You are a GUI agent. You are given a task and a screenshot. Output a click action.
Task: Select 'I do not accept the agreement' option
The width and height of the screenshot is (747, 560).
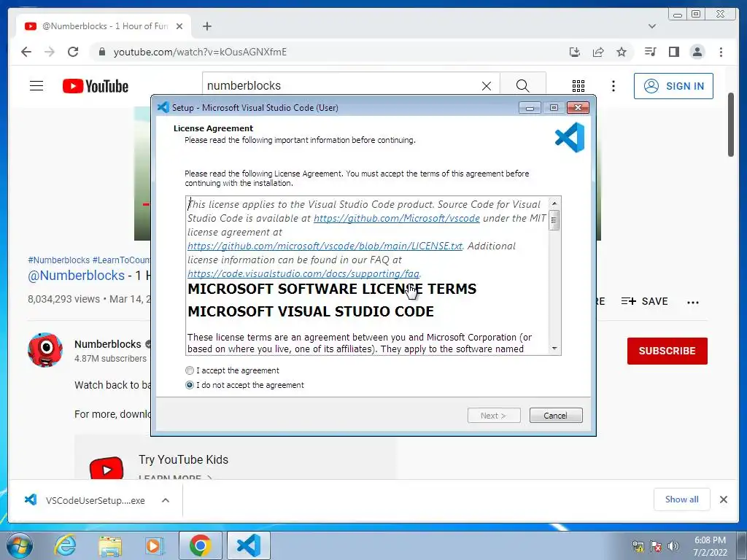tap(190, 385)
